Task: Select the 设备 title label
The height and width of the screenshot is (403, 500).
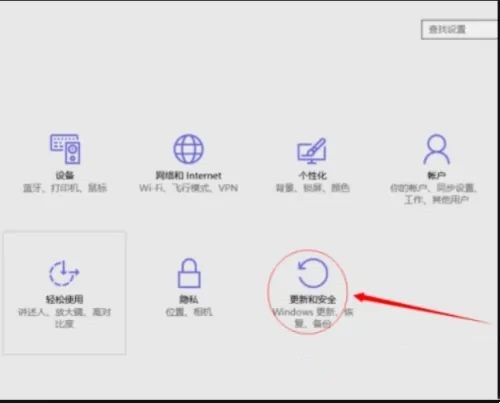Action: [65, 175]
